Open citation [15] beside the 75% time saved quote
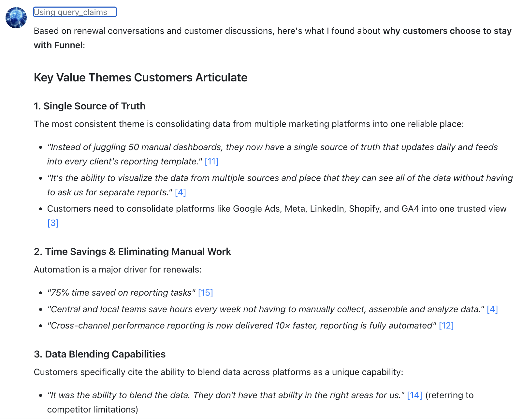 pos(205,293)
